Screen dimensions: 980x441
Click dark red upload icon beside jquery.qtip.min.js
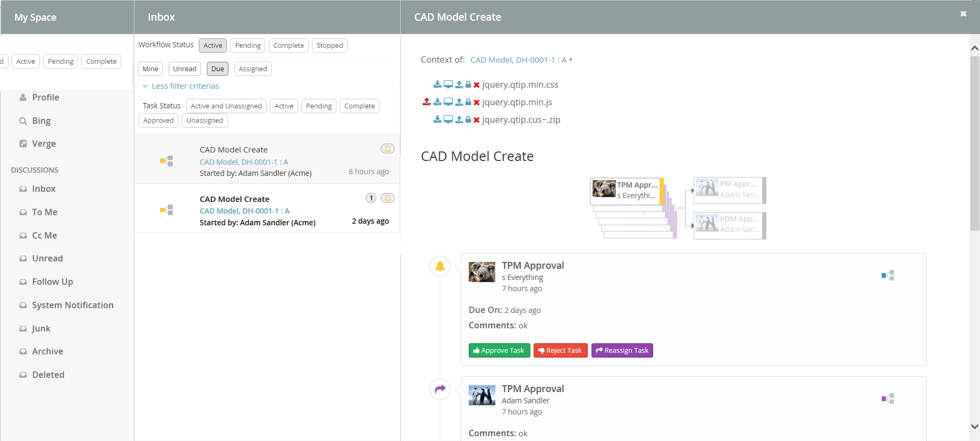426,102
